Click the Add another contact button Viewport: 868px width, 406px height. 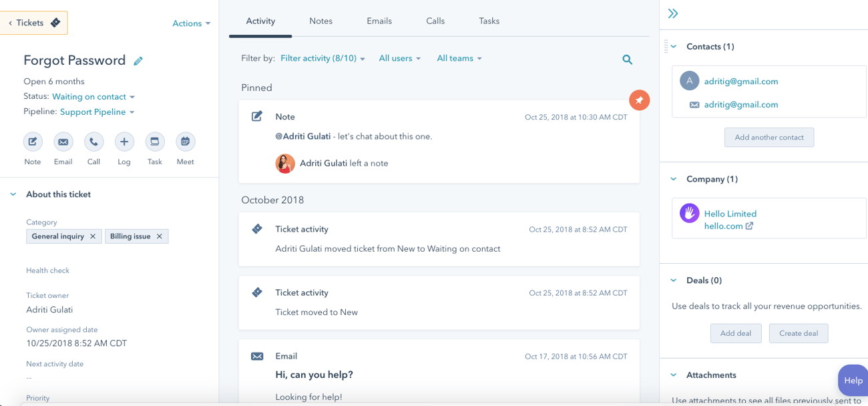coord(769,137)
